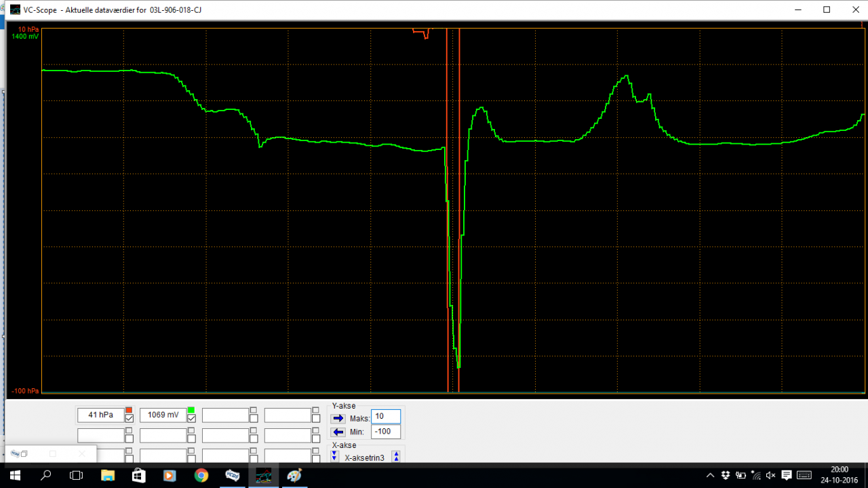
Task: Open Paint from the taskbar
Action: coord(293,476)
